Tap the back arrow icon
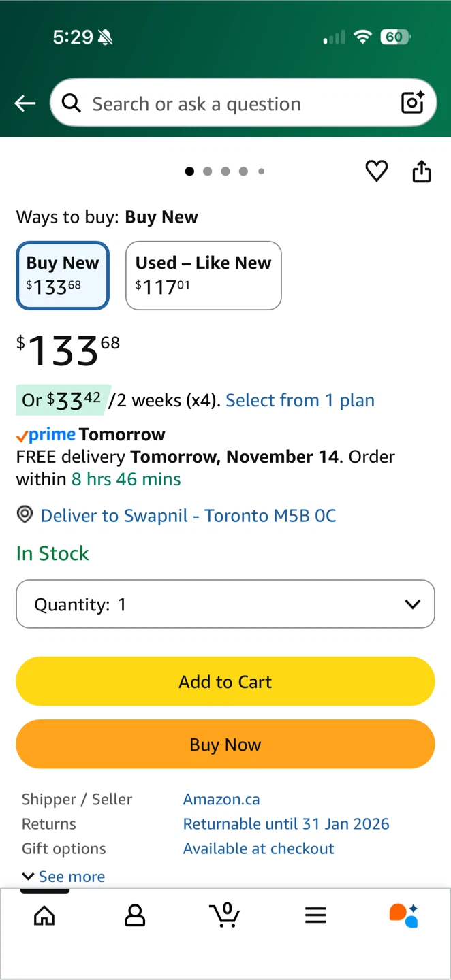Viewport: 451px width, 980px height. pyautogui.click(x=25, y=103)
